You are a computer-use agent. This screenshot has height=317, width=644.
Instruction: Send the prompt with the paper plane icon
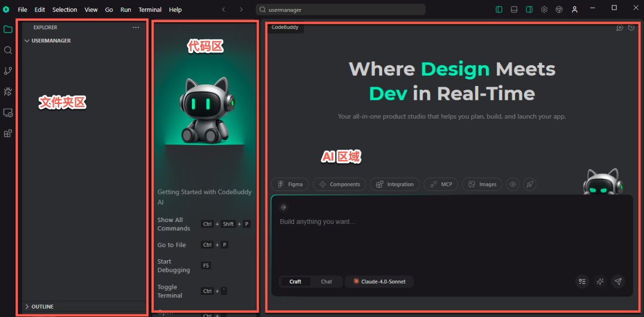coord(618,282)
